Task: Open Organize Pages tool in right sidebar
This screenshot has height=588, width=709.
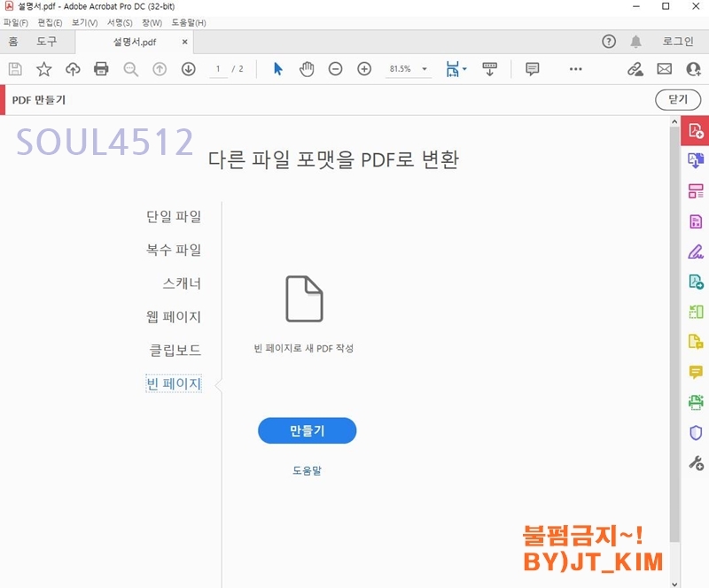Action: pyautogui.click(x=696, y=190)
